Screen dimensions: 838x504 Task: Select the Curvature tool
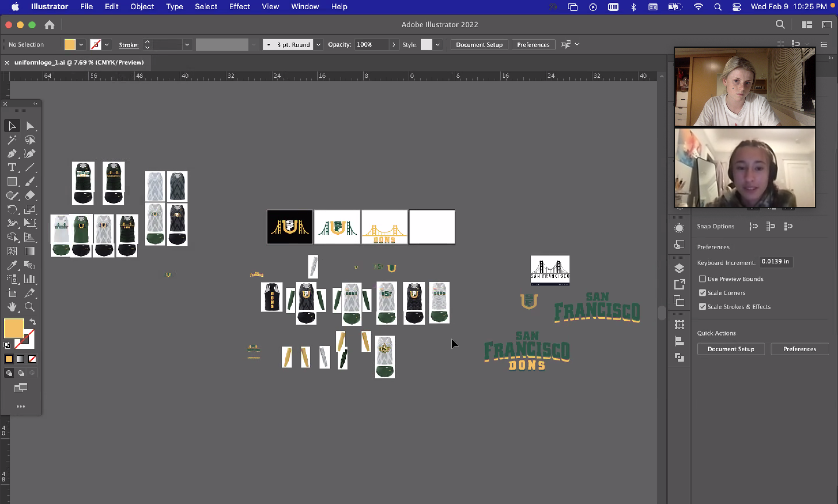tap(30, 154)
